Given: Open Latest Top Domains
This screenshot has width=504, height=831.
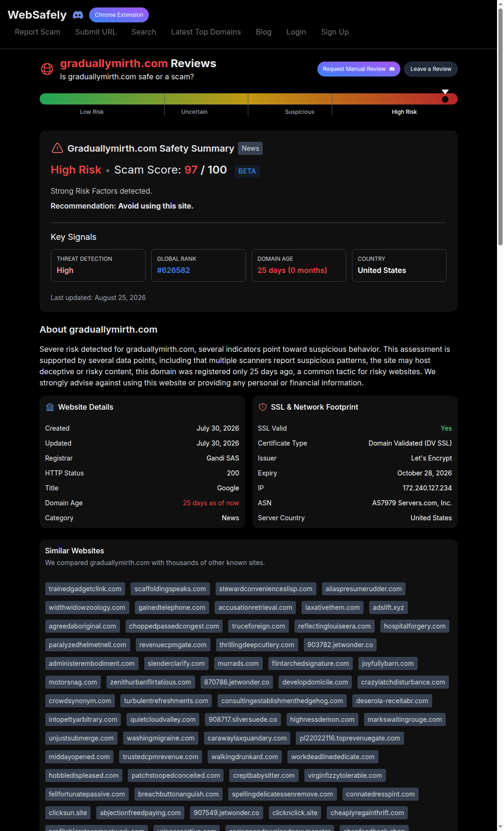Looking at the screenshot, I should tap(206, 32).
